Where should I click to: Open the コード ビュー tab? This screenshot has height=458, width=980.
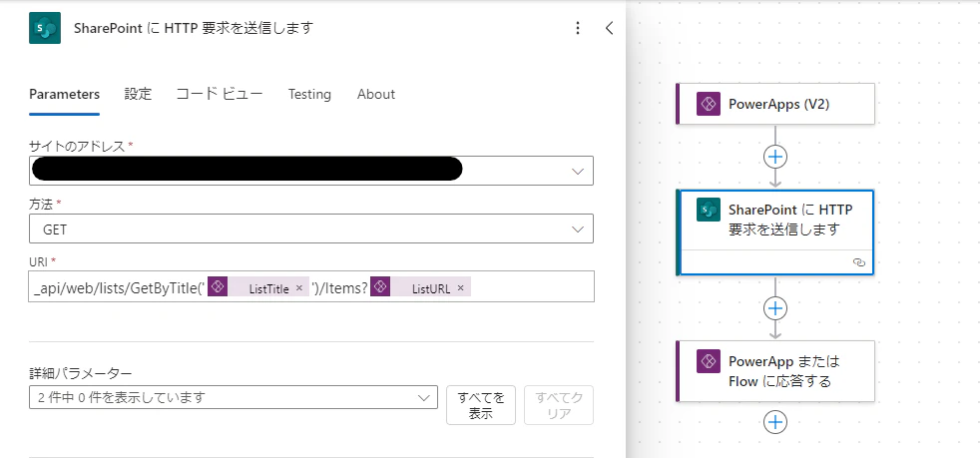[220, 95]
